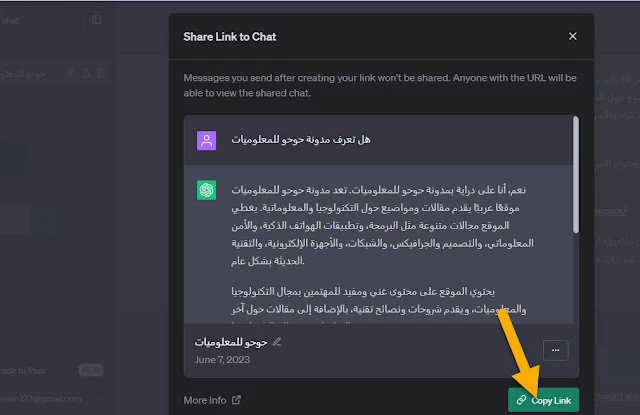Click the June 7, 2023 date text
Viewport: 640px width, 415px height.
(222, 360)
